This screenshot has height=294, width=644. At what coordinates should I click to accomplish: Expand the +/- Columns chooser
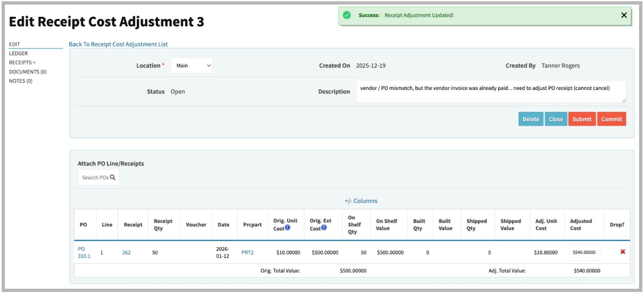[x=361, y=201]
